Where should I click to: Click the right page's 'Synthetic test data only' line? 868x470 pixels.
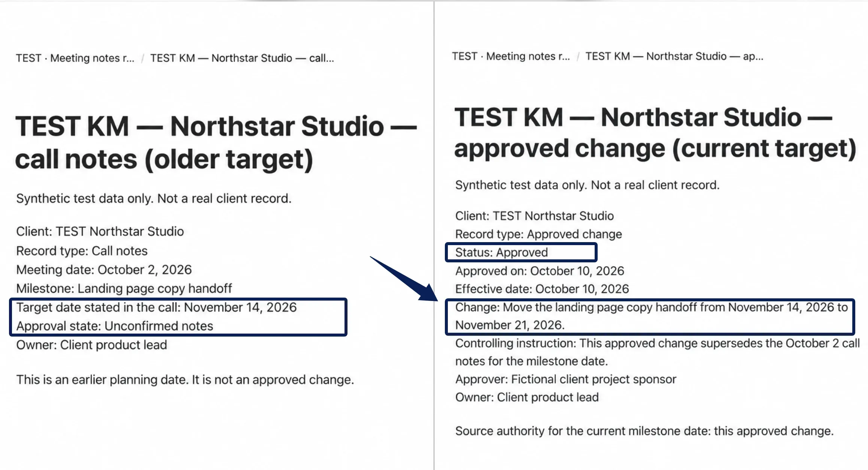587,185
